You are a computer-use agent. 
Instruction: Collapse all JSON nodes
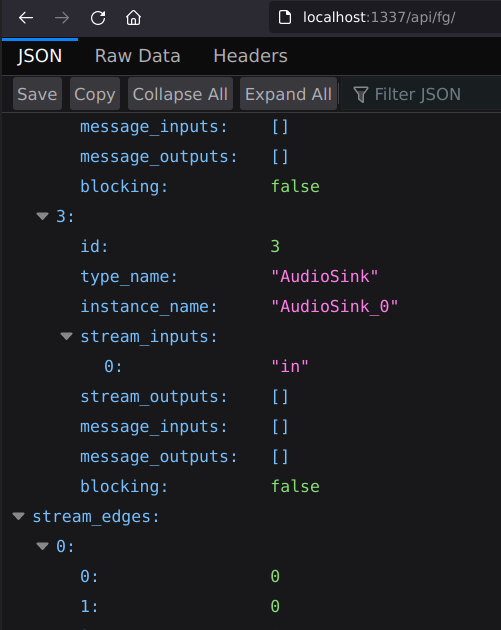point(180,94)
